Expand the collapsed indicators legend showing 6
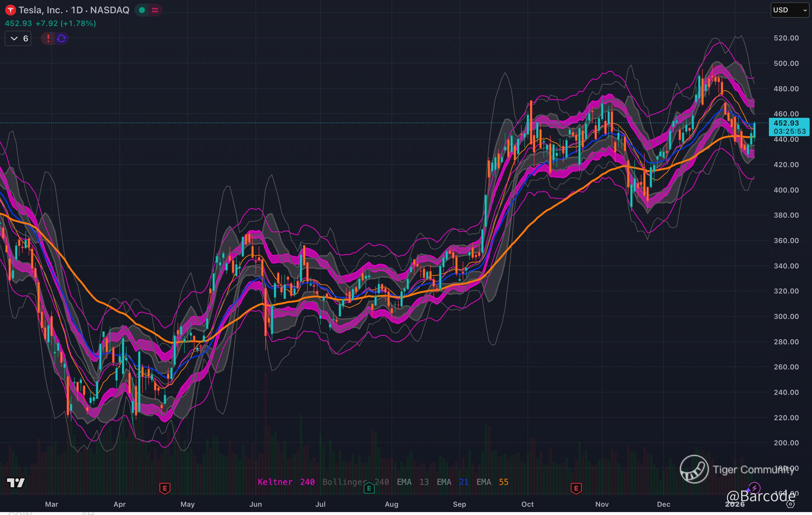Image resolution: width=812 pixels, height=515 pixels. 18,38
